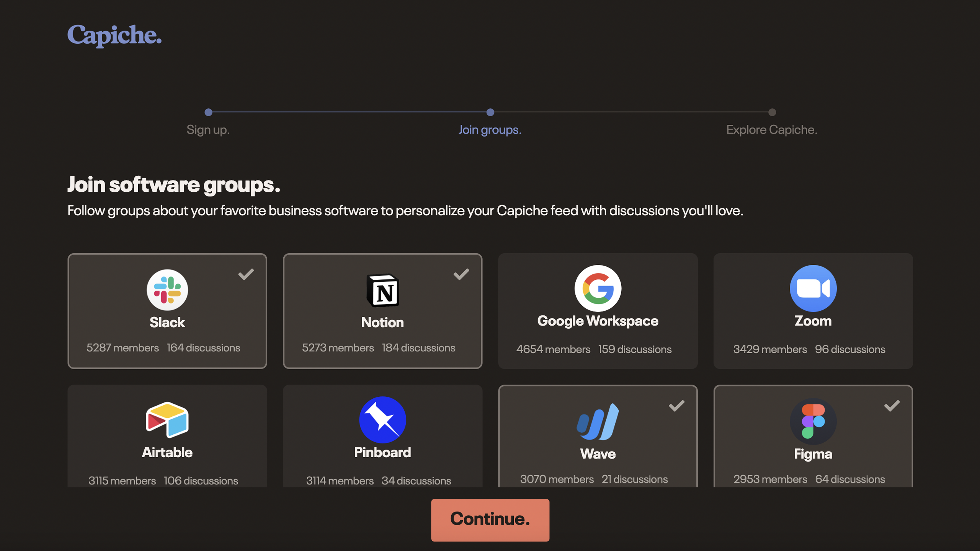Click the Slack group name
This screenshot has height=551, width=980.
coord(167,322)
